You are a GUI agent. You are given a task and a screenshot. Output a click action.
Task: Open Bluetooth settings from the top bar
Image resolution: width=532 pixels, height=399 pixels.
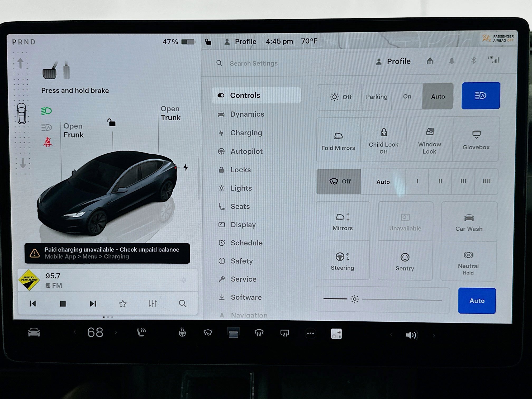(474, 61)
